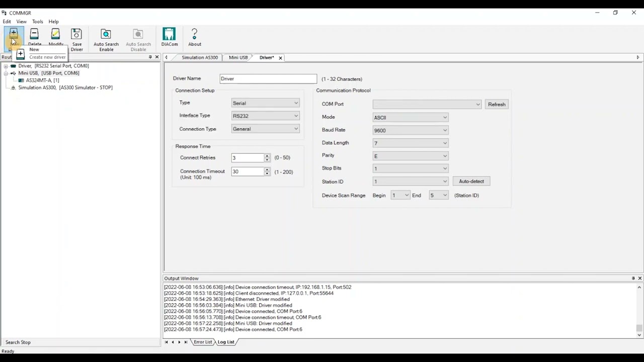Viewport: 644px width, 362px height.
Task: Switch to the Error List tab
Action: coord(203,342)
